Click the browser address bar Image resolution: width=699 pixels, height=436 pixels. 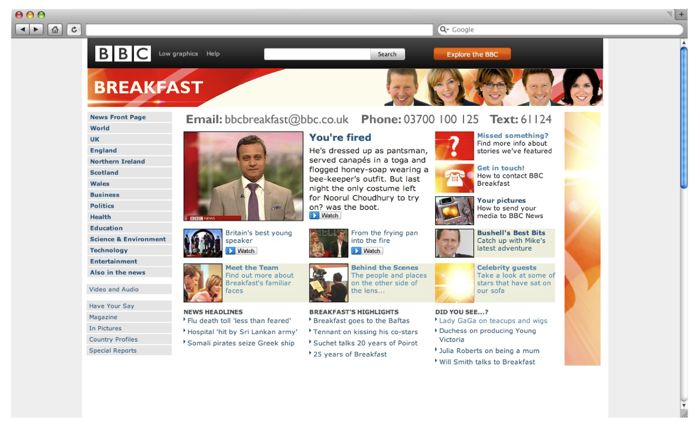point(259,30)
